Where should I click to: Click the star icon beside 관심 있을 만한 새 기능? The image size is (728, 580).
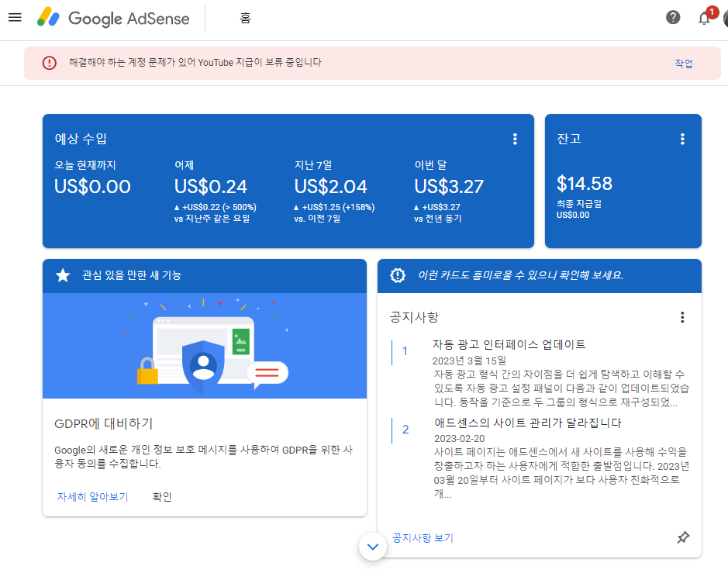(63, 275)
